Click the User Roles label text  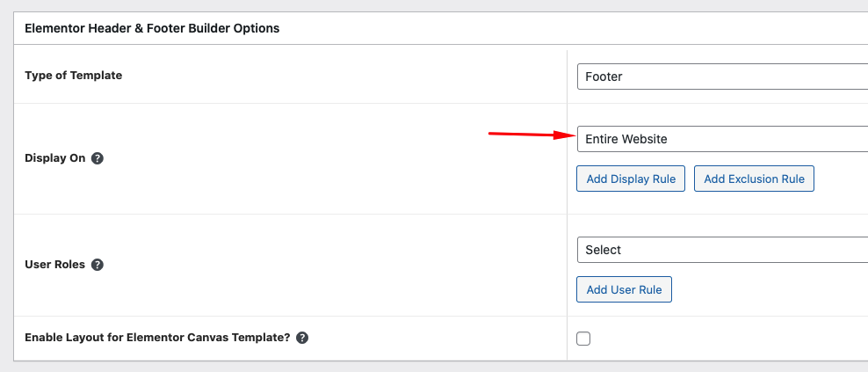pyautogui.click(x=54, y=265)
